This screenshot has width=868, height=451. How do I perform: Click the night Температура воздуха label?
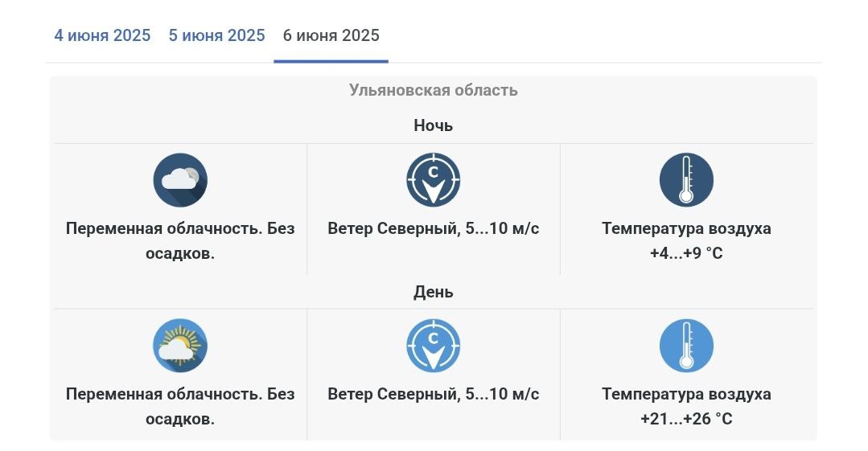tap(686, 228)
